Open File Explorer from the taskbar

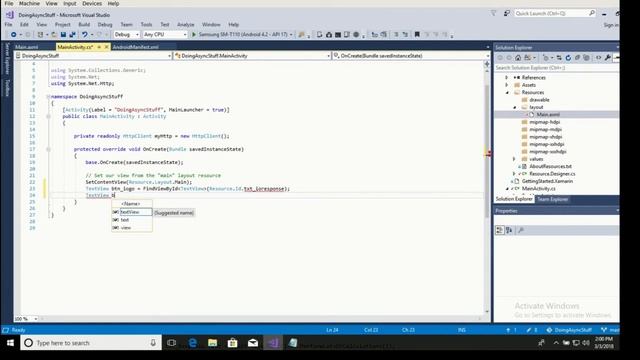tap(212, 343)
